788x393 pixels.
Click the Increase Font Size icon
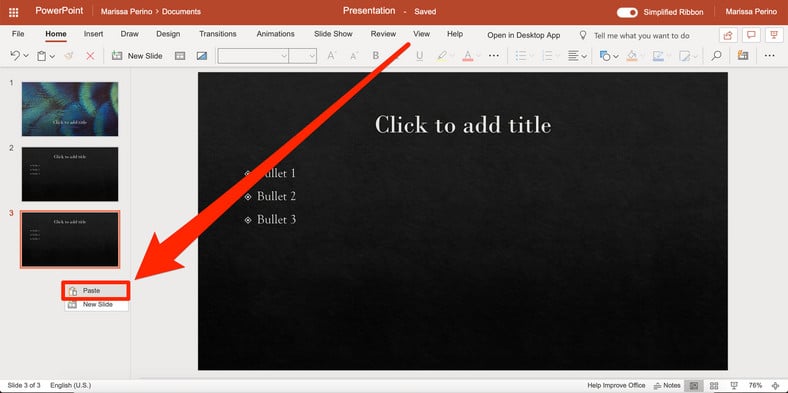tap(331, 56)
